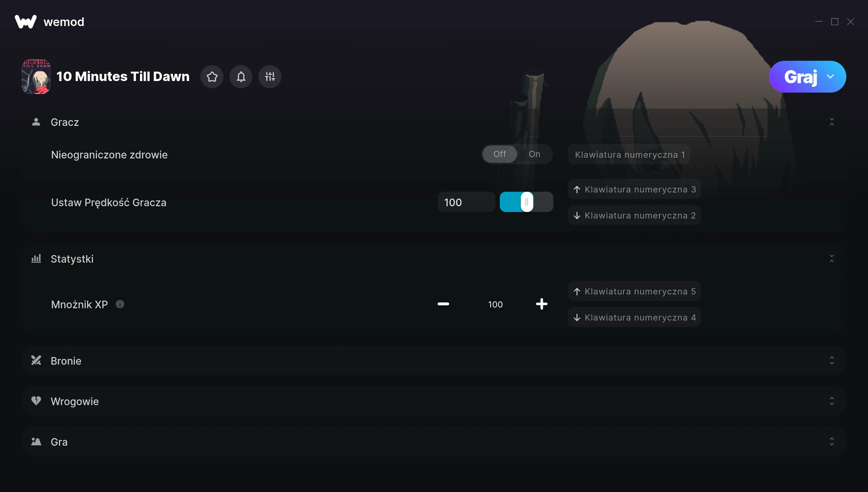
Task: Click the notification bell icon
Action: tap(241, 77)
